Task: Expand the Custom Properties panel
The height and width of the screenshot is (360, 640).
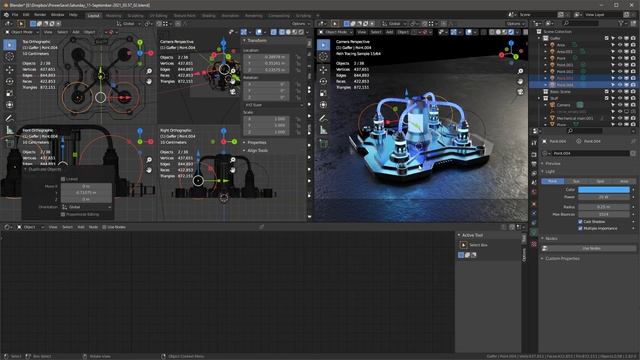Action: (560, 258)
